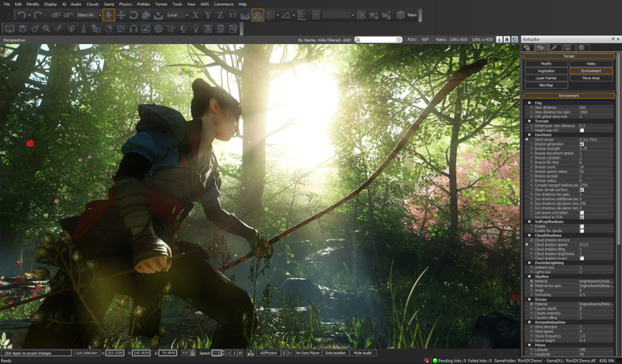This screenshot has width=622, height=364.
Task: Open the book icon in second toolbar
Action: 10,28
